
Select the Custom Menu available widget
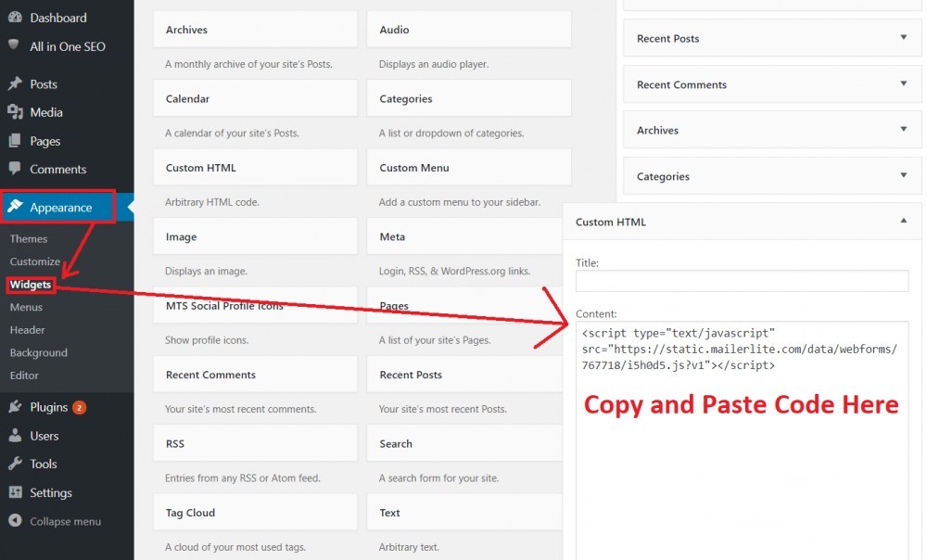pos(469,167)
